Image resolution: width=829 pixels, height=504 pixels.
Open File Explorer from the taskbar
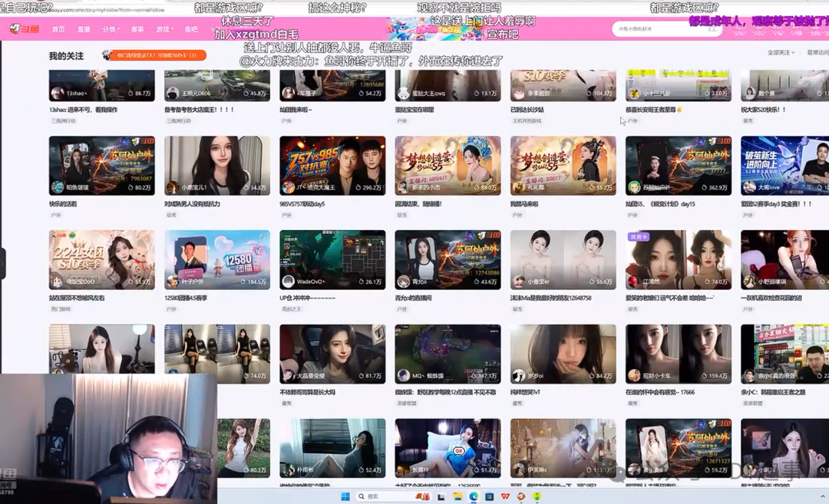(x=457, y=496)
